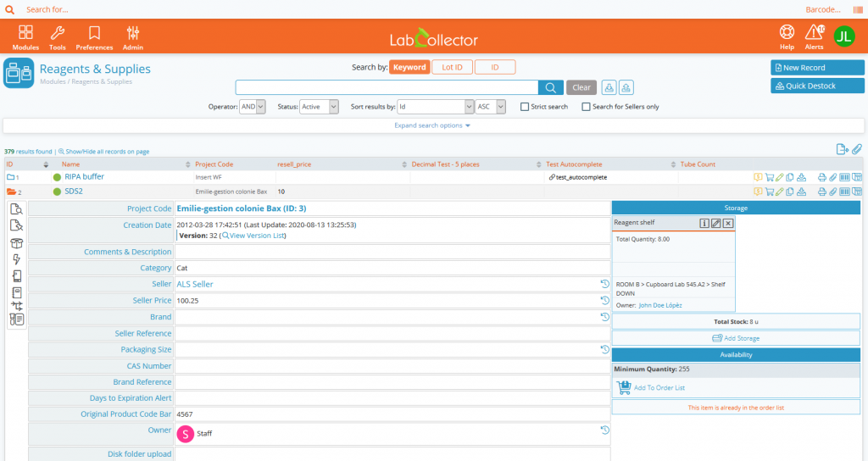Screen dimensions: 868x461
Task: Collapse the SDS2 row open folder icon
Action: pos(11,192)
